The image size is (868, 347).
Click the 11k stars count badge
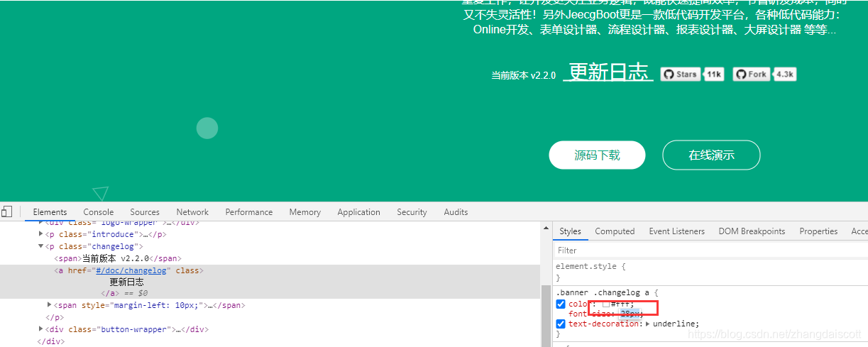[714, 75]
